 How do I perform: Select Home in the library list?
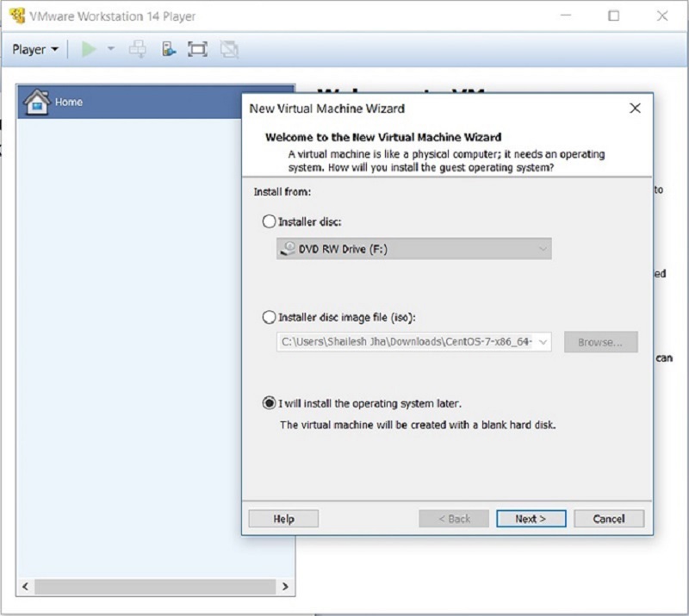(x=69, y=102)
